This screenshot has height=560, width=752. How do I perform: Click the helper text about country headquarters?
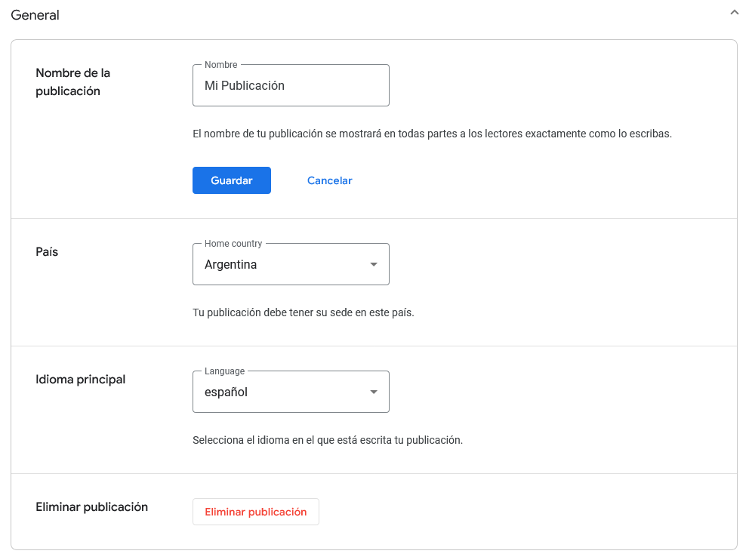[303, 312]
